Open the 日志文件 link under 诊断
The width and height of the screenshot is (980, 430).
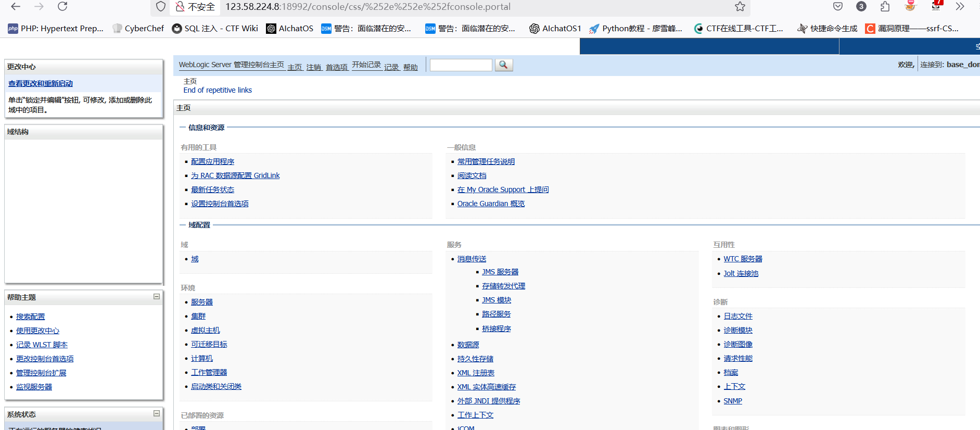click(738, 316)
